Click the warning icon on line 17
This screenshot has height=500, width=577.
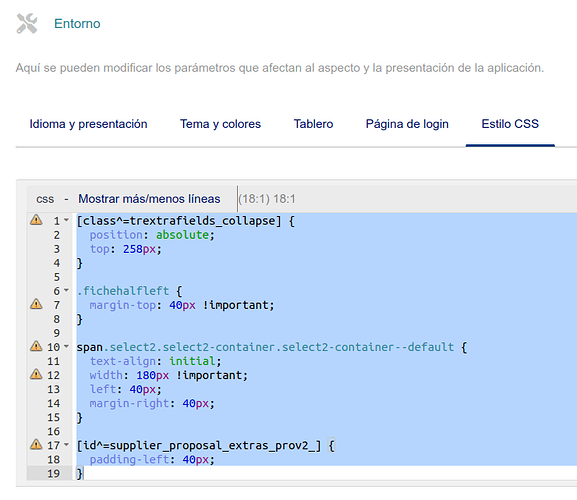click(x=36, y=444)
